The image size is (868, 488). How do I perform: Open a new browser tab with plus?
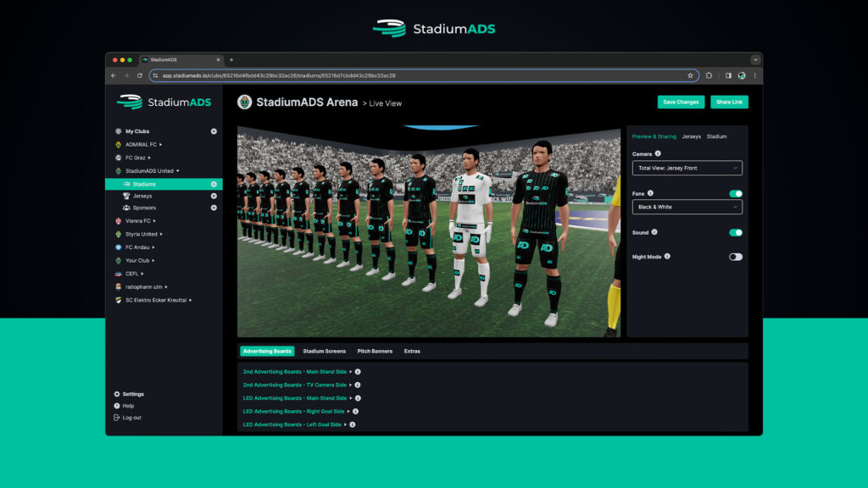pos(231,60)
